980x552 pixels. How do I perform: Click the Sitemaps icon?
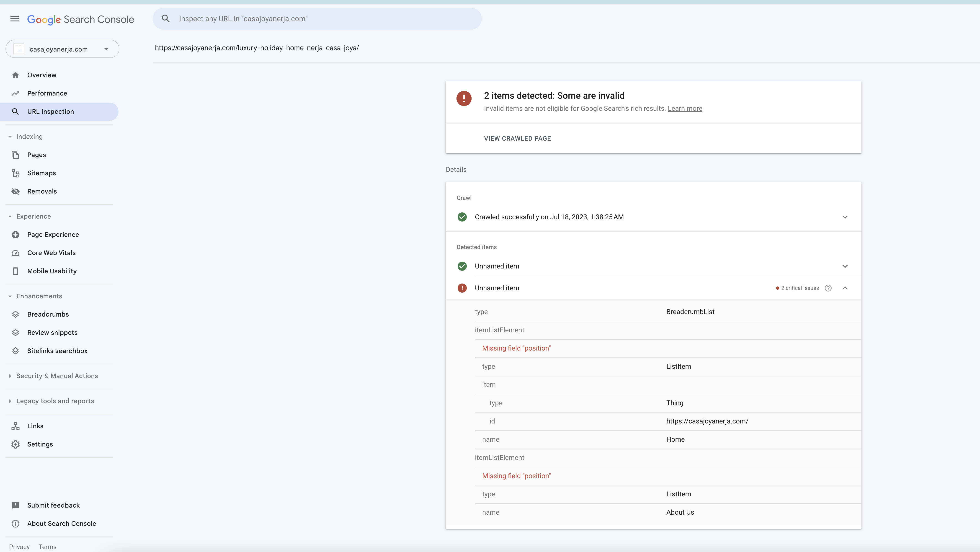[15, 173]
